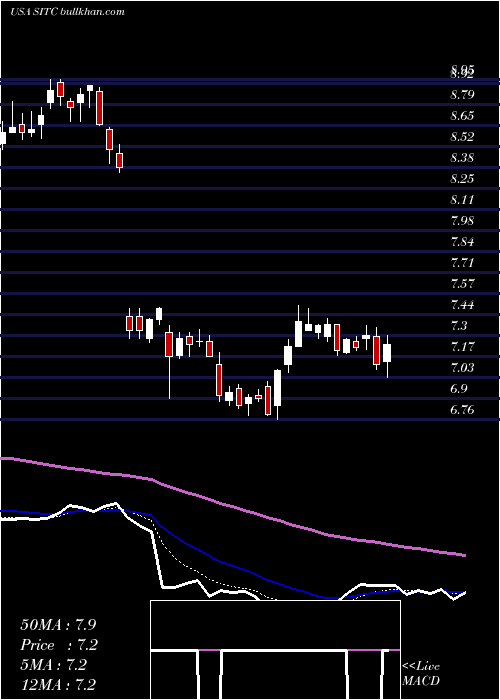Click the 'USA SITC bullkhan.com' title text

tap(67, 12)
